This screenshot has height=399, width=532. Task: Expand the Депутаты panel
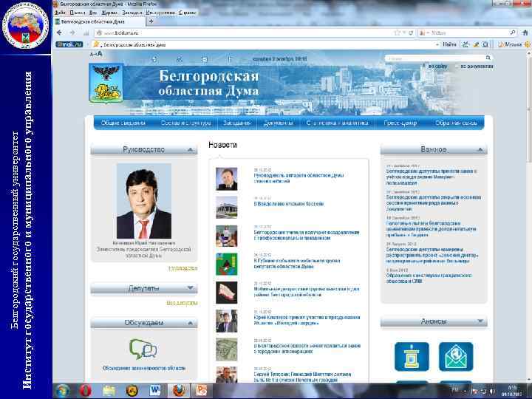tap(191, 288)
